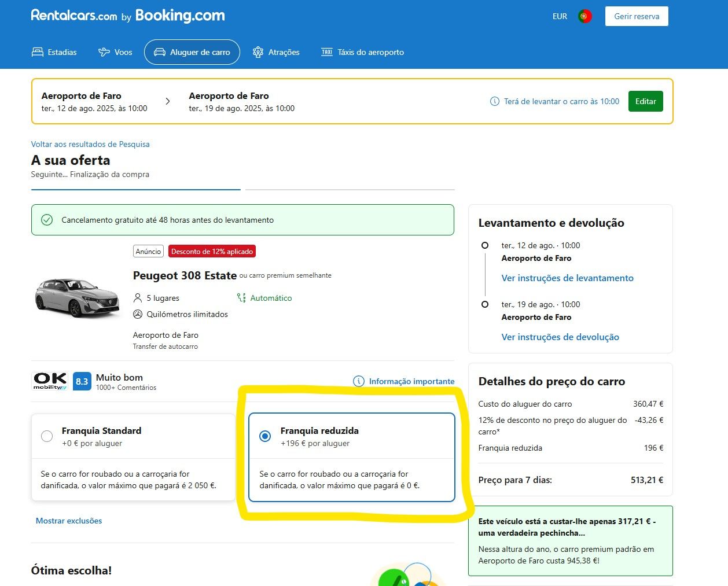Go to the Estadias tab

[x=54, y=52]
